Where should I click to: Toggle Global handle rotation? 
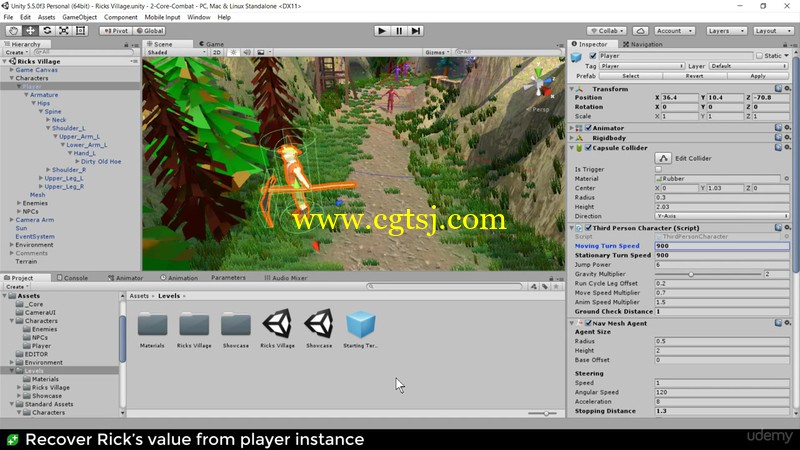149,31
